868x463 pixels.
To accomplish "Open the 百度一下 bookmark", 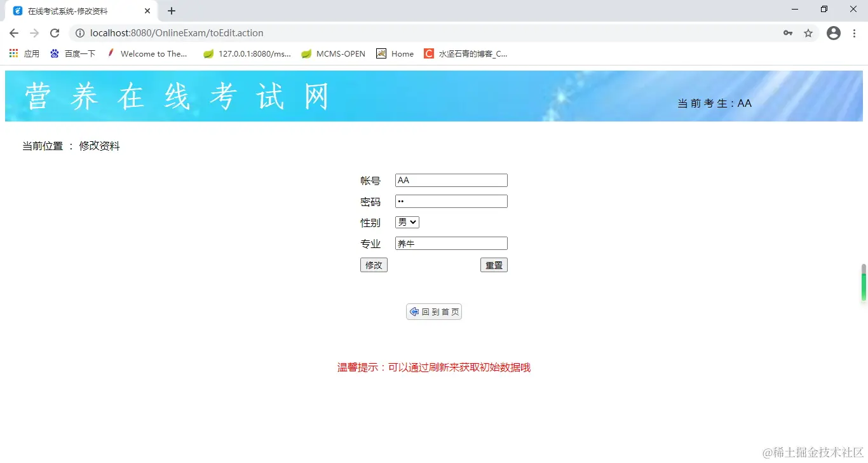I will [72, 53].
